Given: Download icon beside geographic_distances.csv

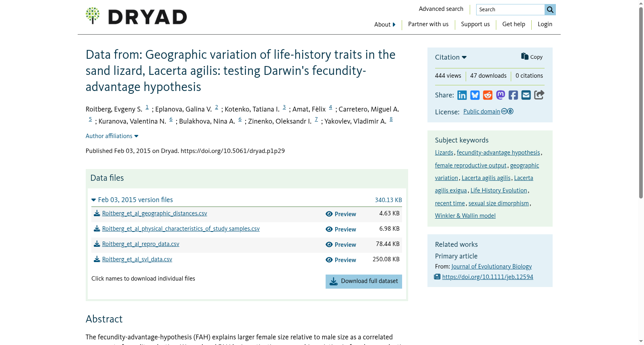Looking at the screenshot, I should pyautogui.click(x=97, y=213).
